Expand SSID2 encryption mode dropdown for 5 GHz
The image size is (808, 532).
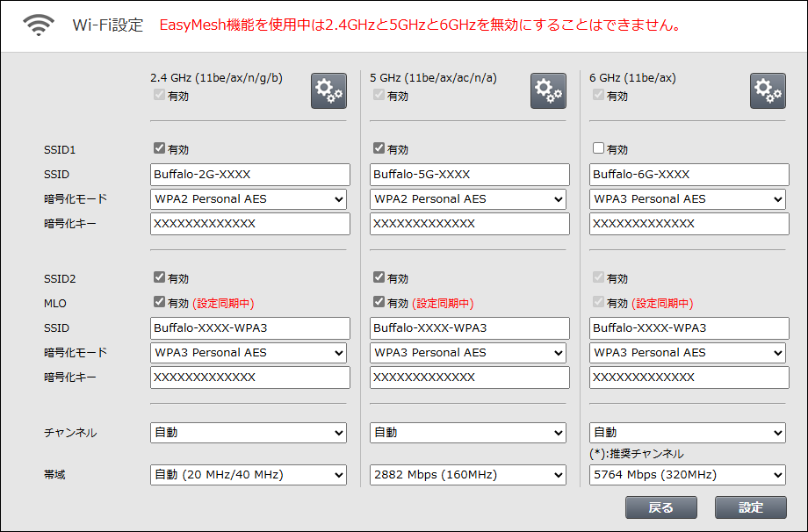tap(468, 353)
